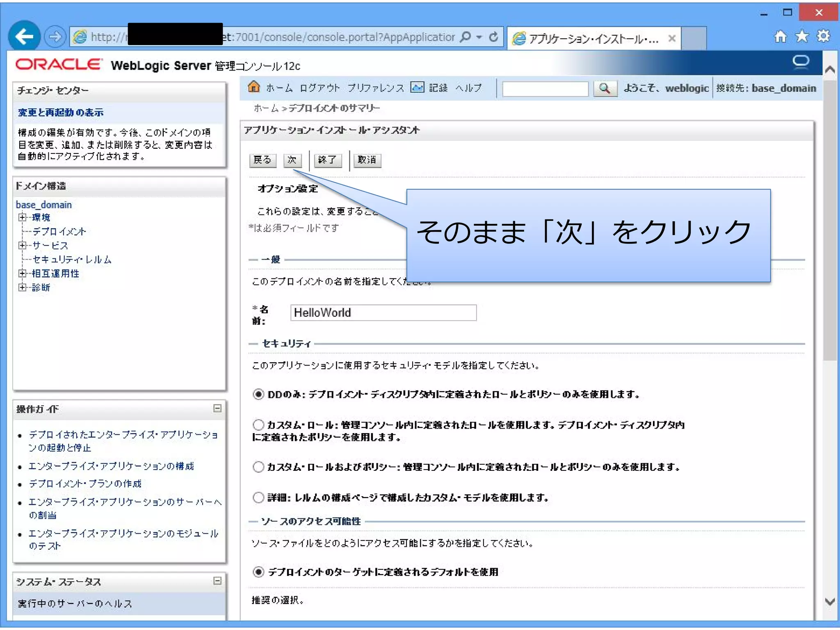Screen dimensions: 840x630
Task: Open セキュリティ・レルム in the domain tree
Action: pyautogui.click(x=72, y=260)
